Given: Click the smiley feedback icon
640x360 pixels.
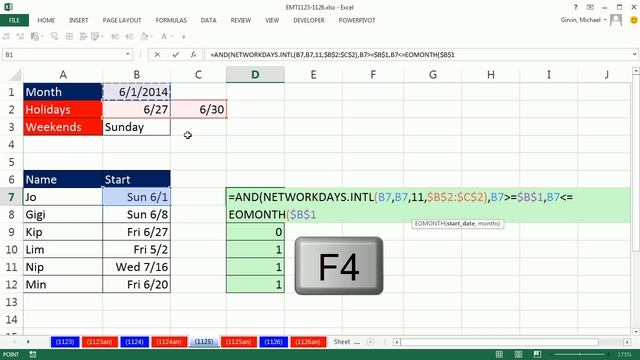Looking at the screenshot, I should (x=634, y=20).
